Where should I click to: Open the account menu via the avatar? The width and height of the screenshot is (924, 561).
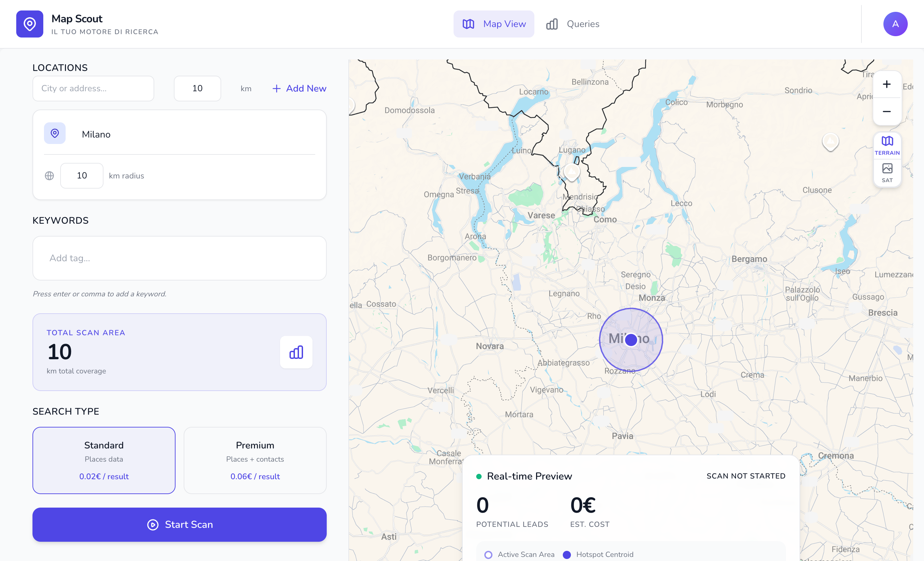pyautogui.click(x=896, y=24)
